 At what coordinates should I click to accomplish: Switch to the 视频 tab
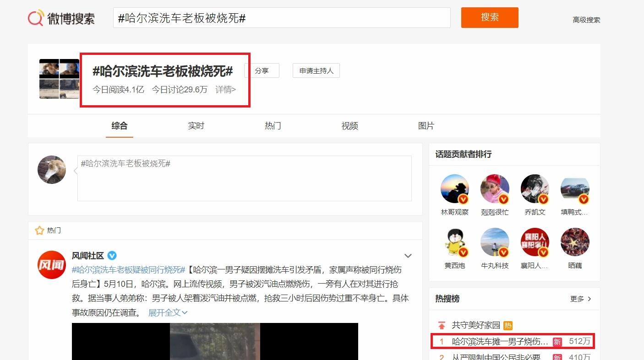pos(349,126)
